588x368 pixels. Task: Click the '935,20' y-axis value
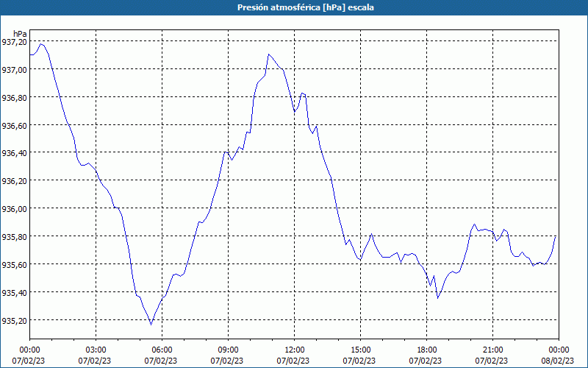tap(14, 320)
